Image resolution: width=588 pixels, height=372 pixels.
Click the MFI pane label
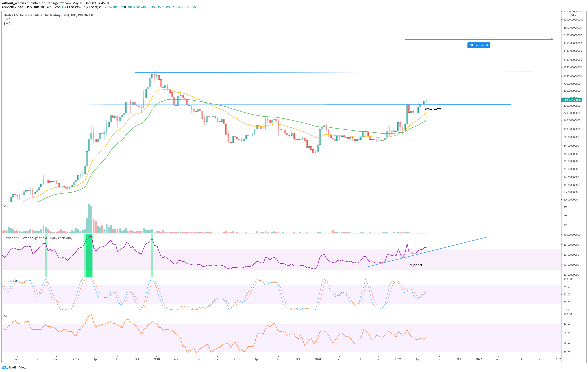click(x=6, y=316)
